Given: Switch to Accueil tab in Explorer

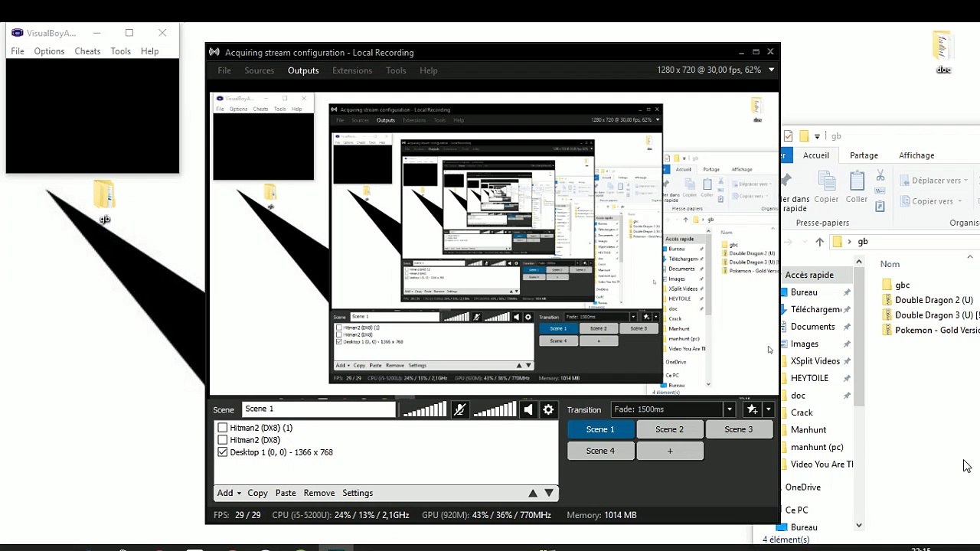Looking at the screenshot, I should pos(816,155).
